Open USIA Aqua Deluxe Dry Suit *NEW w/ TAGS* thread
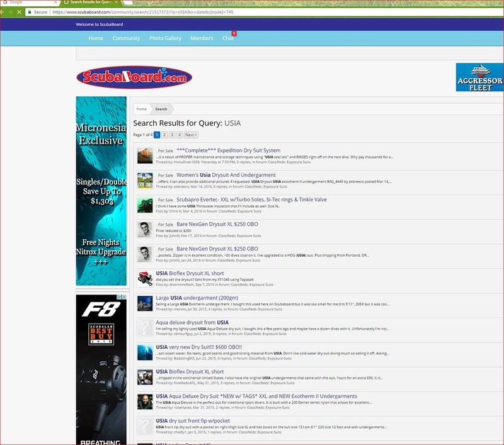The width and height of the screenshot is (504, 445). (x=256, y=396)
